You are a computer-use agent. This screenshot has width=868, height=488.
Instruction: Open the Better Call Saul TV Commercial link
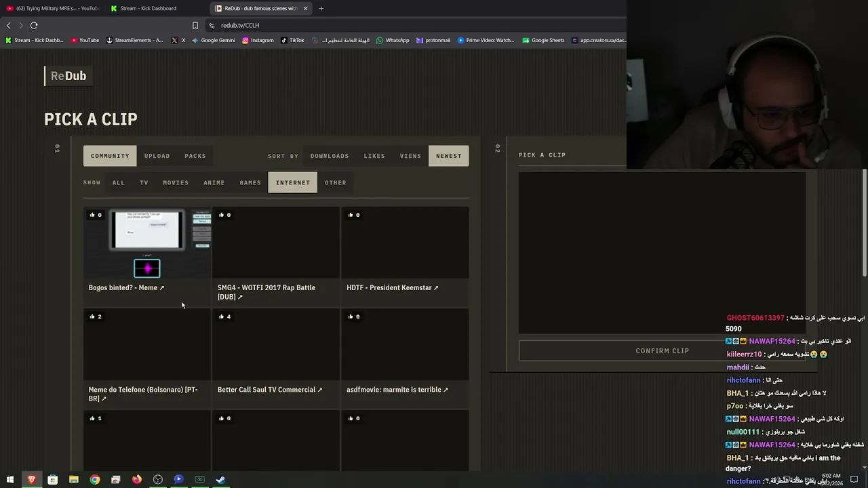click(x=270, y=390)
